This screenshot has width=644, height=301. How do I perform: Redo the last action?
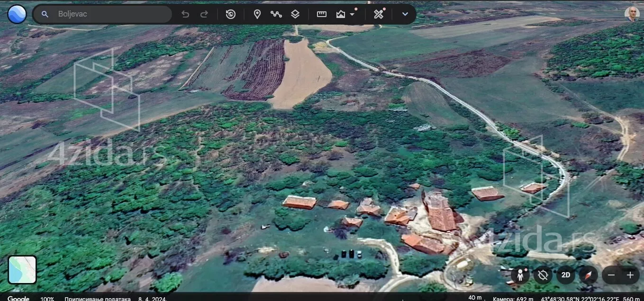(204, 14)
